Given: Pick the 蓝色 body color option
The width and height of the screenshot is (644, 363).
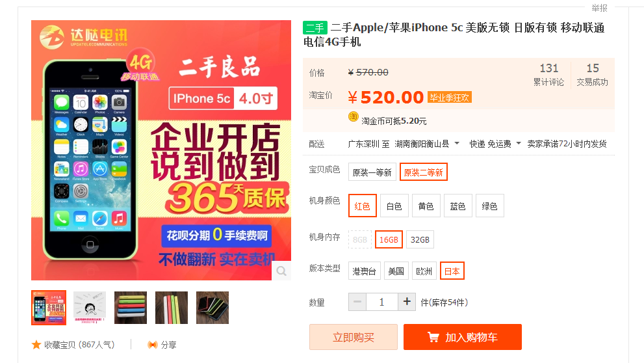Looking at the screenshot, I should point(457,206).
